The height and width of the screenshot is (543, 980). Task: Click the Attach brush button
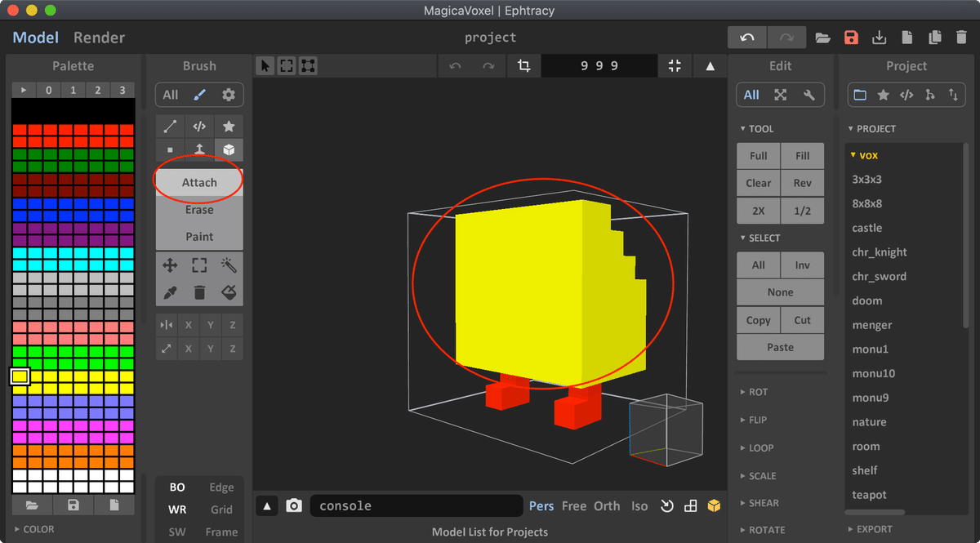click(199, 183)
